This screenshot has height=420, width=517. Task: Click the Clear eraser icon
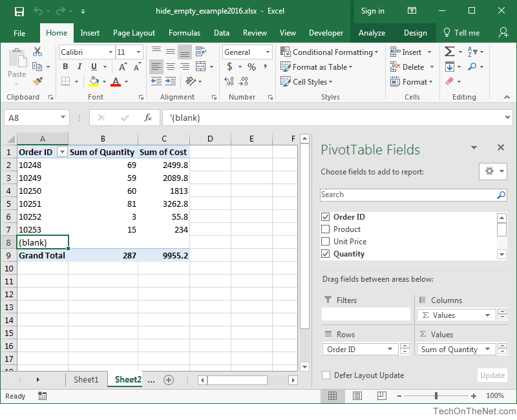[x=450, y=81]
